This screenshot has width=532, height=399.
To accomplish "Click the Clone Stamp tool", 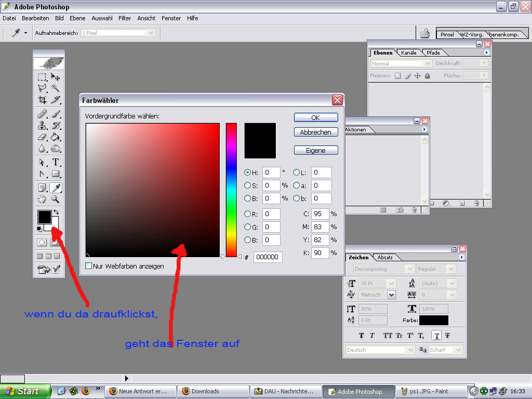I will (42, 125).
